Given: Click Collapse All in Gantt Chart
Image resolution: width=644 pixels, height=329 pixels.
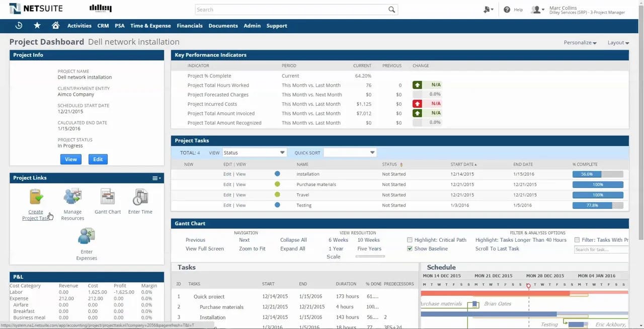Looking at the screenshot, I should (x=293, y=240).
